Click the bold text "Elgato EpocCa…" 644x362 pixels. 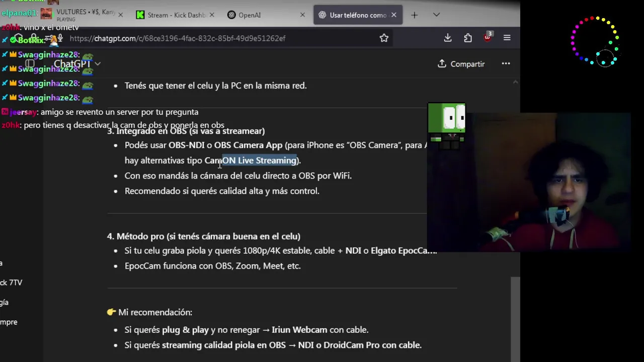click(x=404, y=250)
